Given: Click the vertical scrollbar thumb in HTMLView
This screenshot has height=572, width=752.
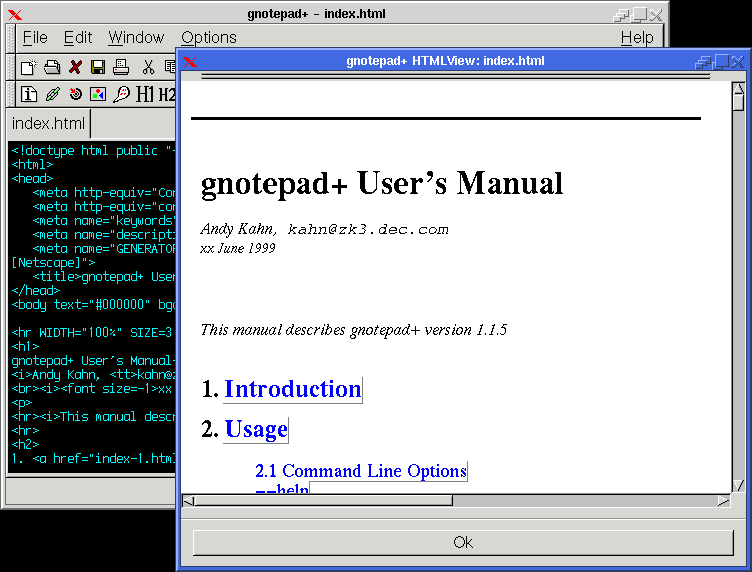Looking at the screenshot, I should pyautogui.click(x=739, y=103).
